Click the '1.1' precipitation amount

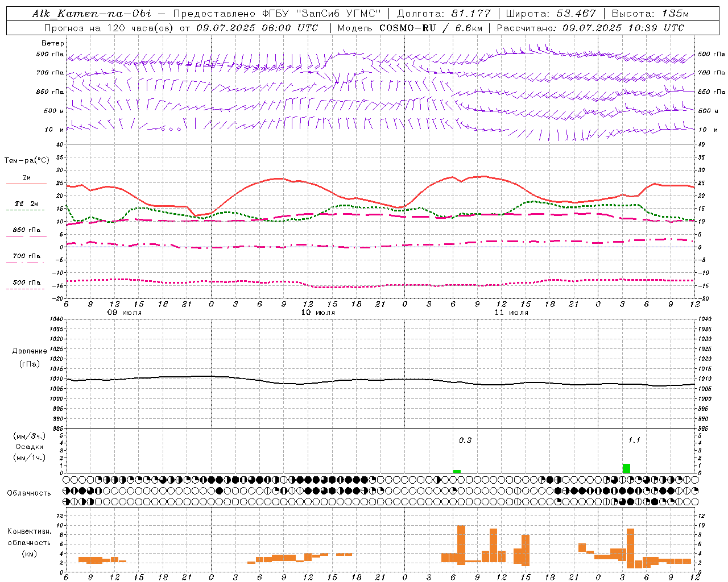634,440
